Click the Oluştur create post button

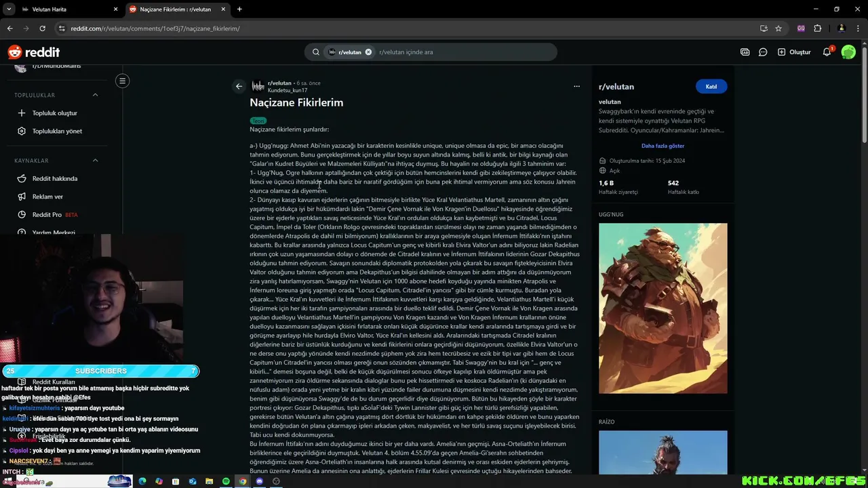[794, 52]
